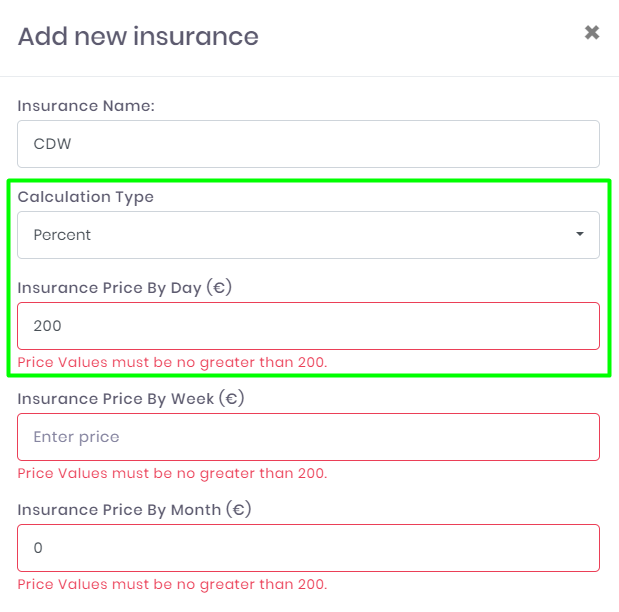Close the Add new insurance dialog
This screenshot has height=612, width=619.
tap(592, 33)
